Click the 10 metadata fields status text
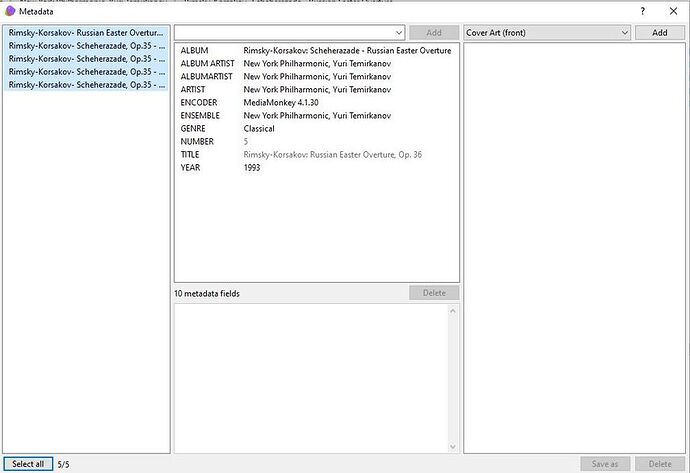This screenshot has height=473, width=690. tap(207, 293)
